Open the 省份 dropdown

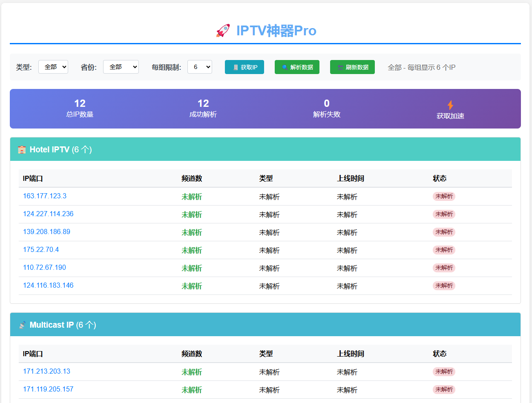[x=121, y=67]
